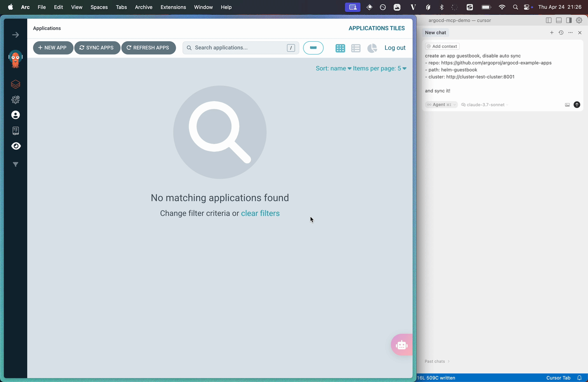Open Applications layers icon in Argo CD sidebar
588x382 pixels.
click(16, 84)
